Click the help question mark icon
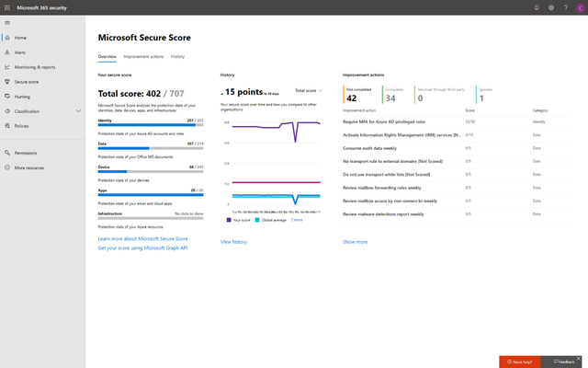Viewport: 588px width, 368px height. point(566,7)
